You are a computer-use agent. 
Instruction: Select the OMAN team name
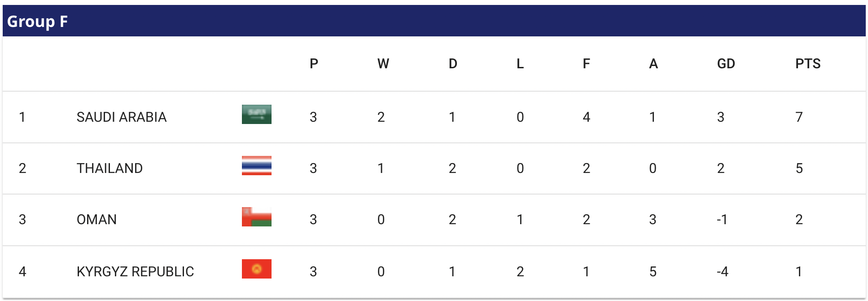click(x=96, y=220)
